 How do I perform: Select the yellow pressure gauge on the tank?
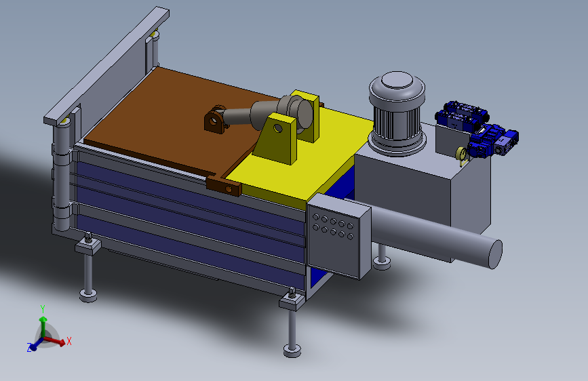(461, 155)
